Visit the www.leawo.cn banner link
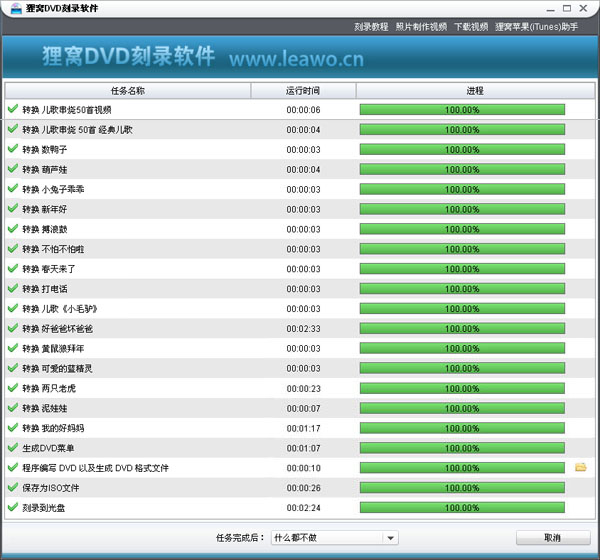The image size is (600, 560). point(296,59)
